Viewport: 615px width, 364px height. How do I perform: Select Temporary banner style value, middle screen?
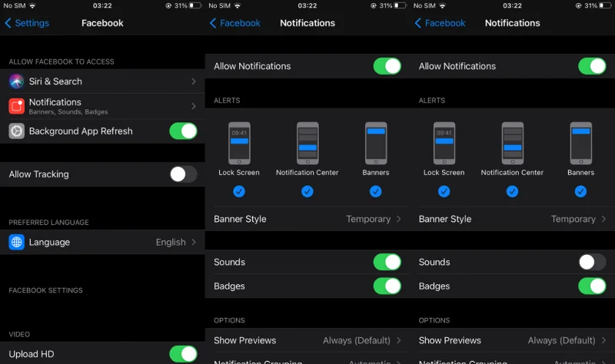(x=368, y=219)
